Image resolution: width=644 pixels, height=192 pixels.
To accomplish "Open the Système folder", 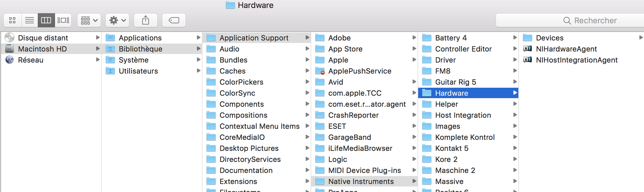I will coord(152,60).
